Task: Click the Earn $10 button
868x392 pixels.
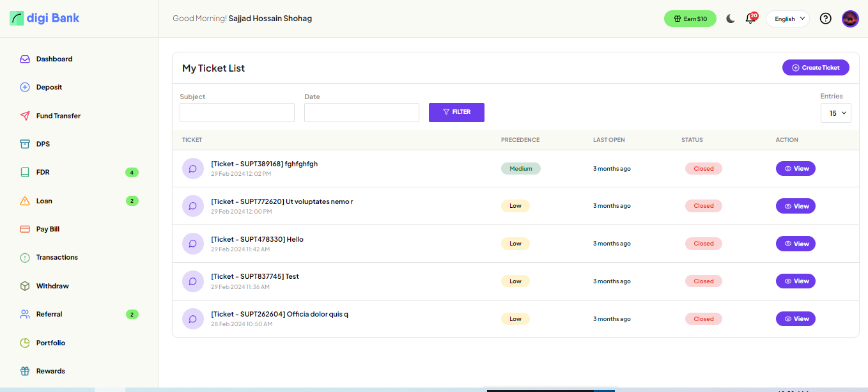Action: point(690,19)
